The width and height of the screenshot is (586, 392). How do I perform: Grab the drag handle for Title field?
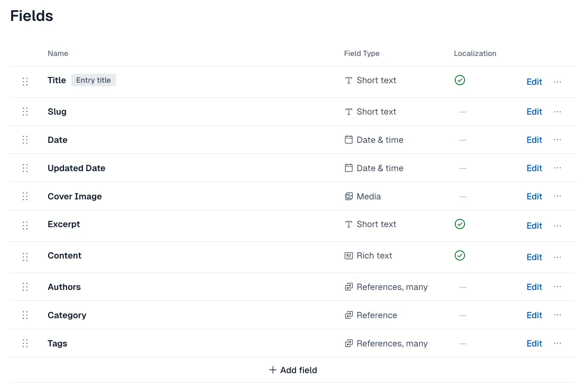25,82
